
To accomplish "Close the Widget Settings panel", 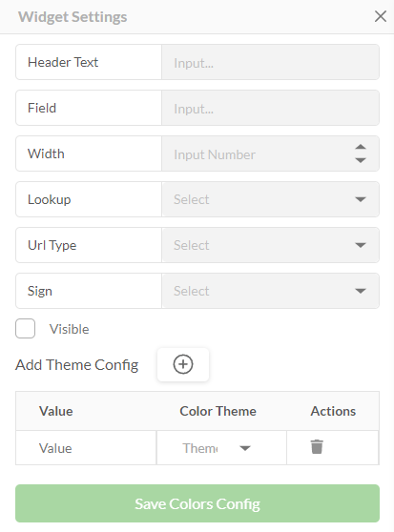I will (381, 16).
